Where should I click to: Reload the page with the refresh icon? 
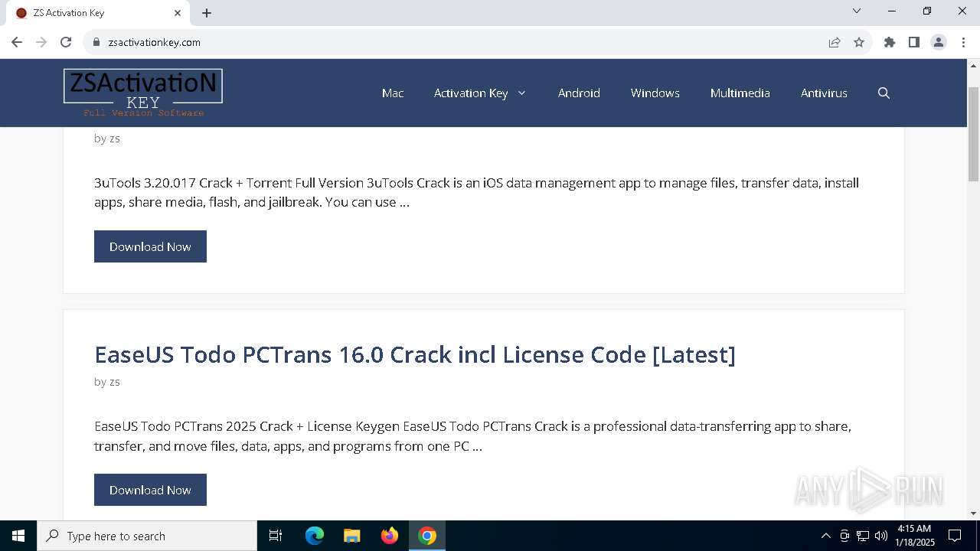coord(66,42)
